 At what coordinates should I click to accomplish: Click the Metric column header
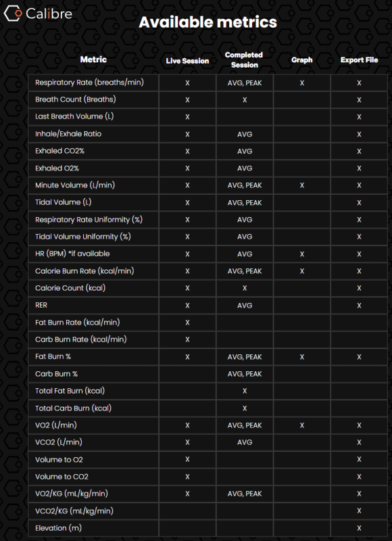click(x=93, y=60)
